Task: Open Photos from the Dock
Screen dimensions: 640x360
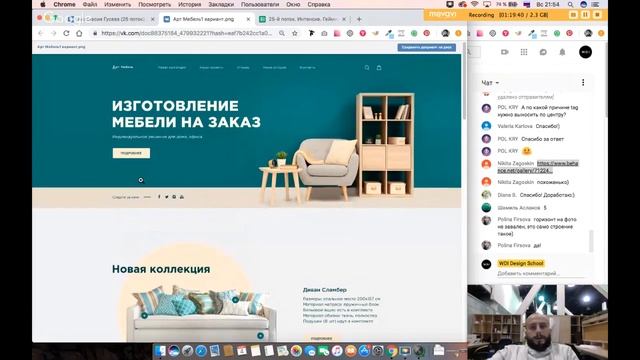Action: coord(296,350)
